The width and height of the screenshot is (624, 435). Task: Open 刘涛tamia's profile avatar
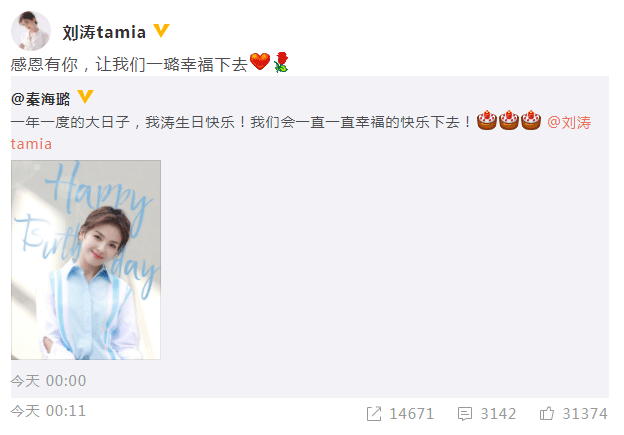pos(31,31)
